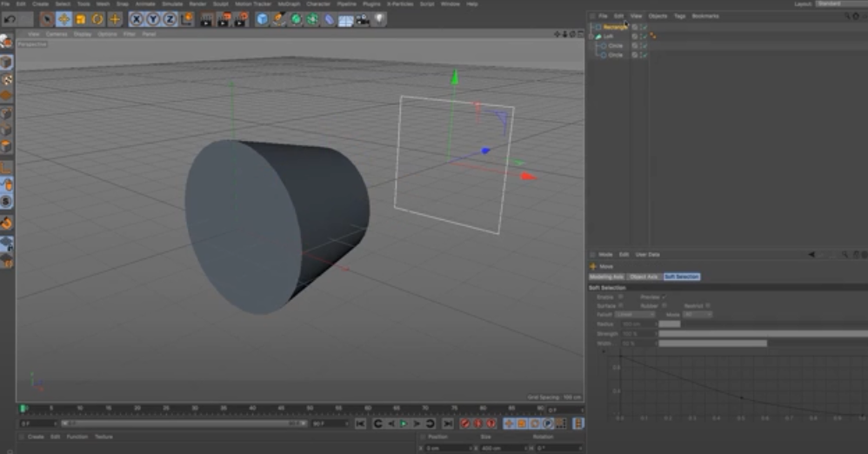Select Polygons mode in left palette
This screenshot has width=868, height=454.
(6, 147)
